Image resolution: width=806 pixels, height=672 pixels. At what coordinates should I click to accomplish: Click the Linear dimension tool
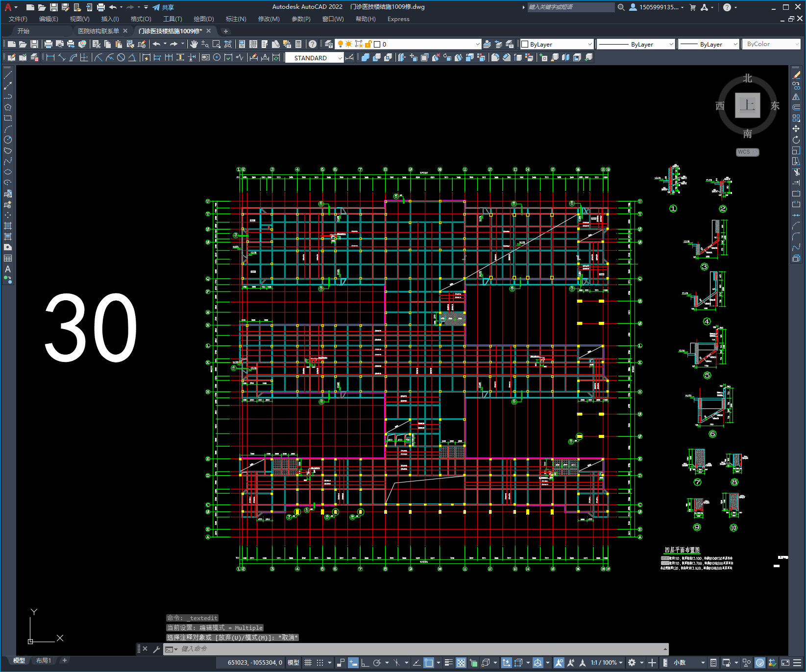click(50, 57)
